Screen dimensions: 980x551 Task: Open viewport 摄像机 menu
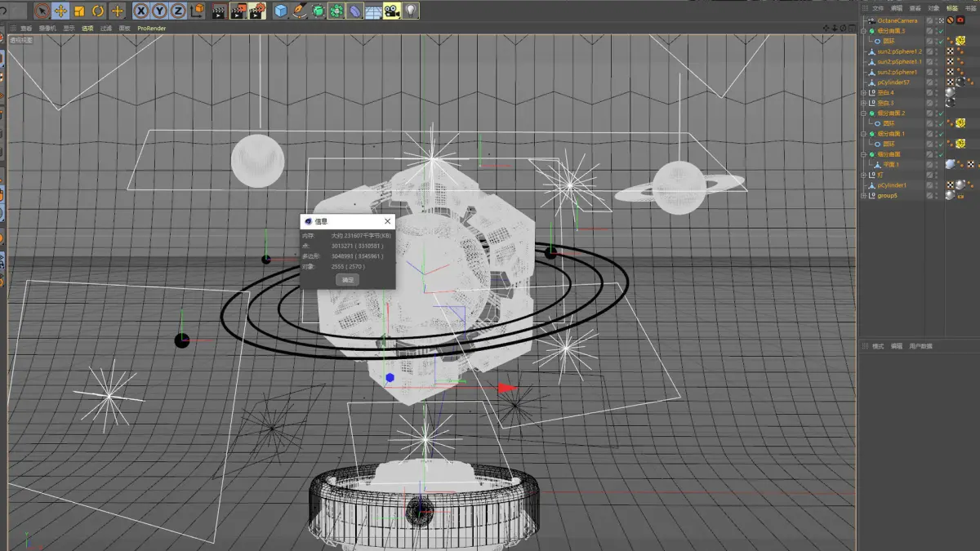[x=47, y=28]
